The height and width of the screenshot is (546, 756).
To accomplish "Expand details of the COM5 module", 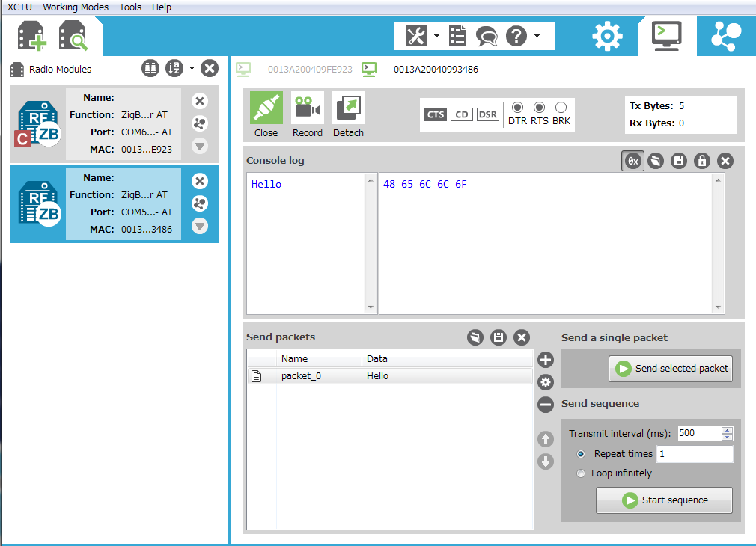I will 200,226.
